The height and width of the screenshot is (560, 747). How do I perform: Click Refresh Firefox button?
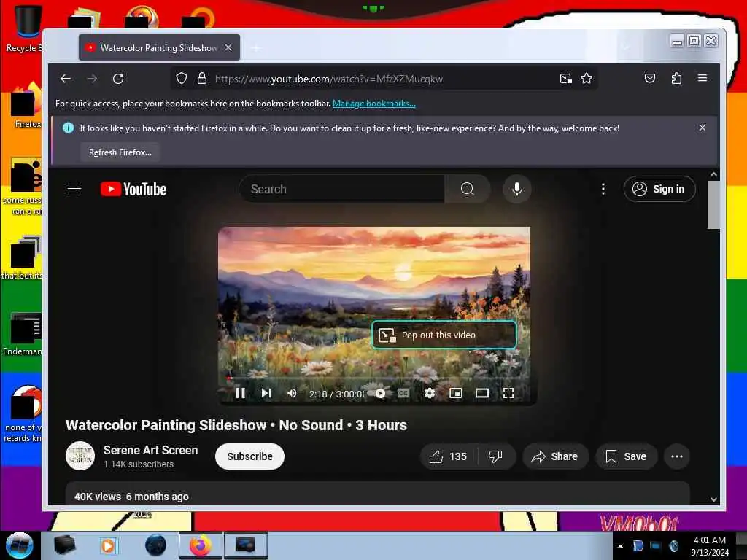coord(120,152)
